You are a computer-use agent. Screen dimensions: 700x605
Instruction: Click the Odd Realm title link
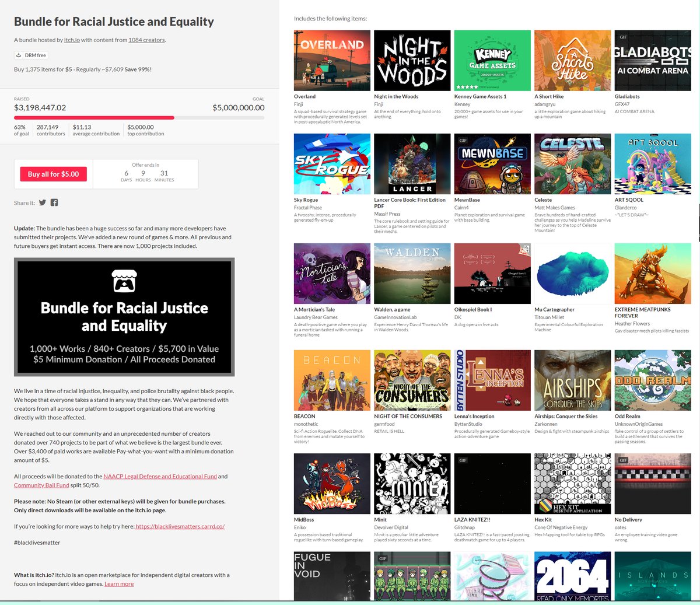(628, 417)
